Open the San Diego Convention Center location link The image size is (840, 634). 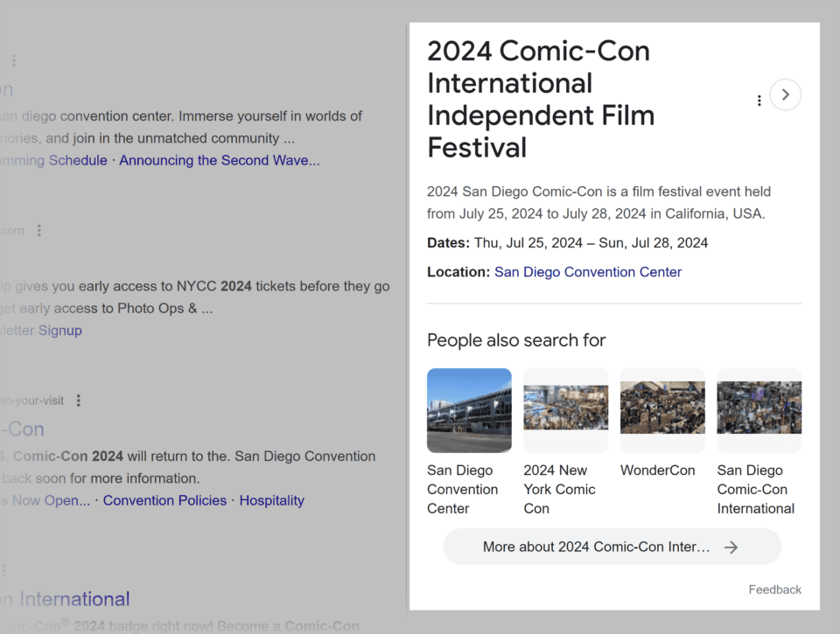[587, 272]
